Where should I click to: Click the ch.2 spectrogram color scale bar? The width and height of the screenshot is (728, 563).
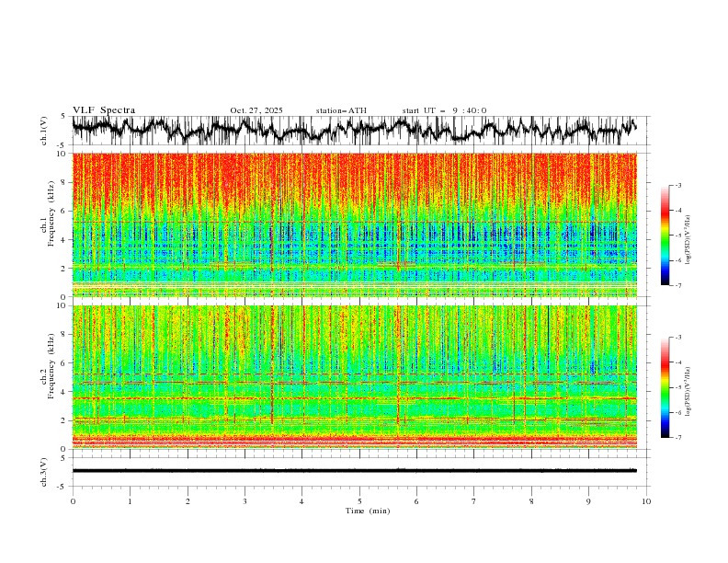(x=665, y=387)
